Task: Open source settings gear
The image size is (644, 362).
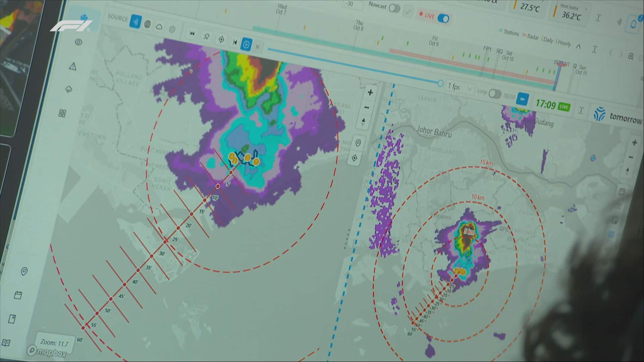Action: [172, 29]
